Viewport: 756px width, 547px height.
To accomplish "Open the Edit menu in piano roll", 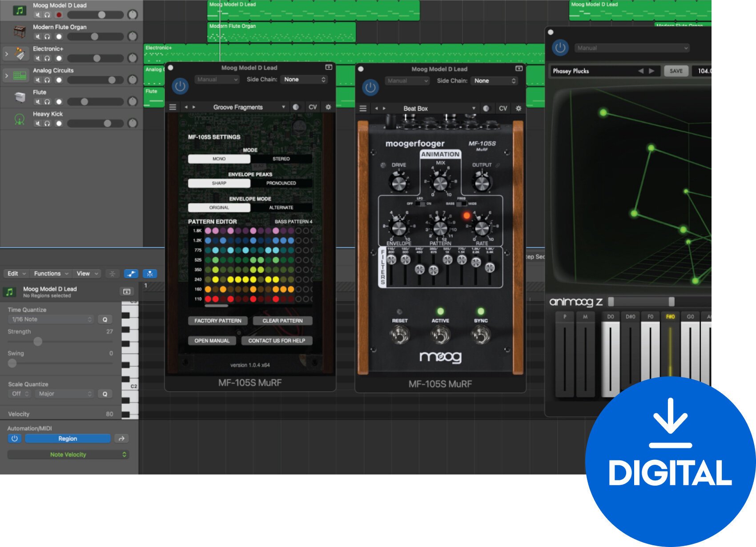I will [15, 273].
